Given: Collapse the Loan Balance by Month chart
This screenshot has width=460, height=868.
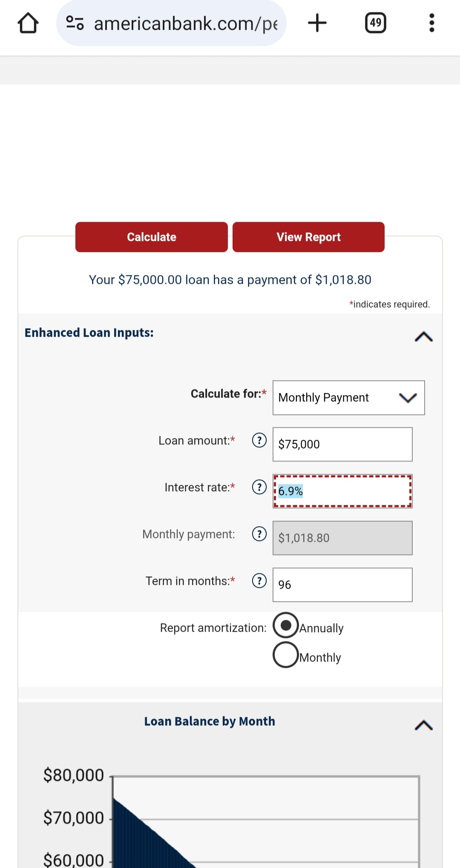Looking at the screenshot, I should click(x=423, y=725).
